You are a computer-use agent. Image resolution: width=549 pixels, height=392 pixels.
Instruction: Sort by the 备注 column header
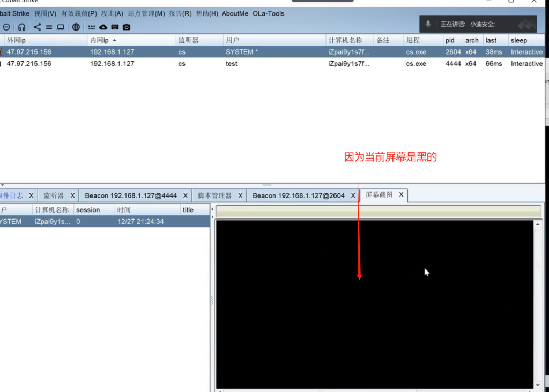pos(389,40)
